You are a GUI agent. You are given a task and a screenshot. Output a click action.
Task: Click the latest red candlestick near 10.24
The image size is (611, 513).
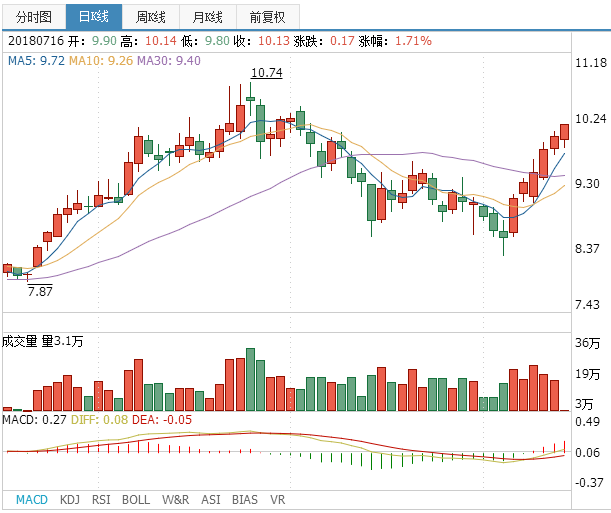[564, 132]
